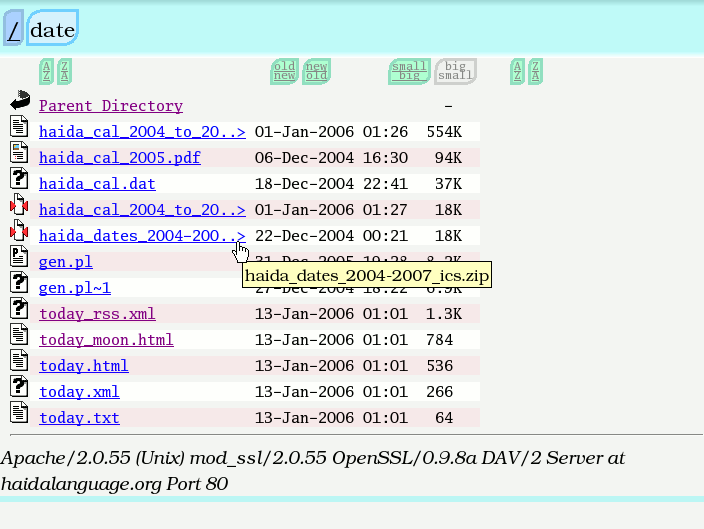Sort names A to Z in first column
The width and height of the screenshot is (704, 529).
pos(46,71)
